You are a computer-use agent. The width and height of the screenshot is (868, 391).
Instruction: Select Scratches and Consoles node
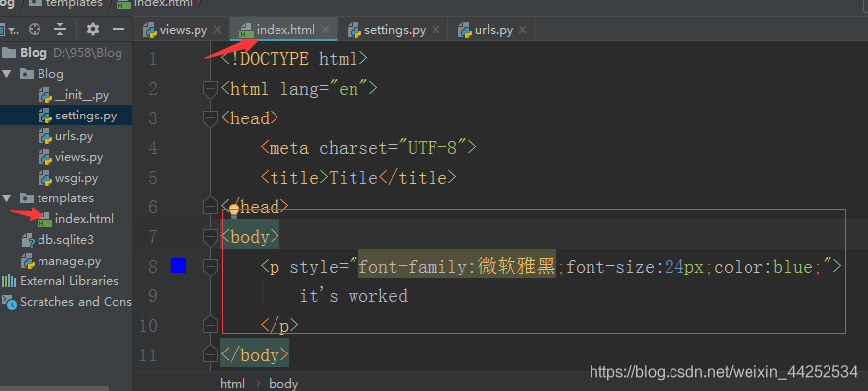[x=66, y=302]
